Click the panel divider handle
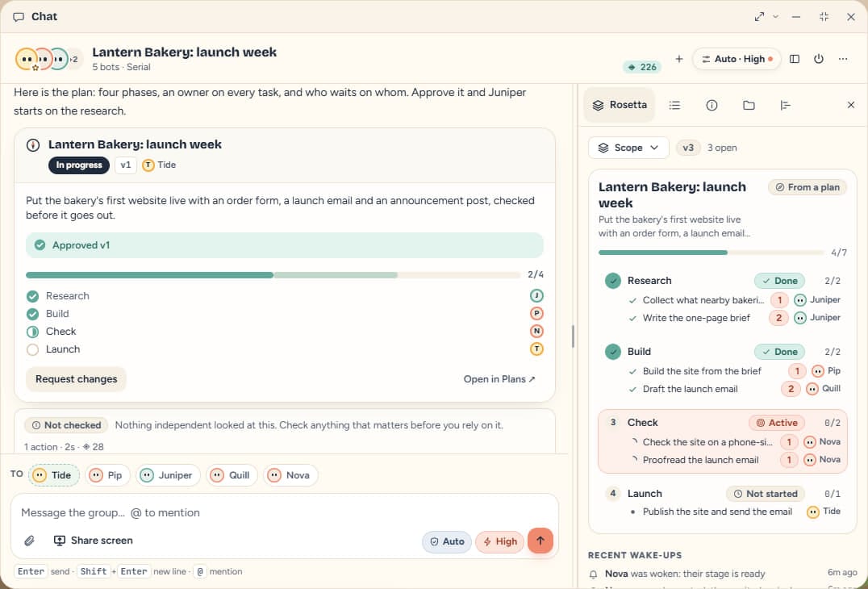Screen dimensions: 868x589 click(573, 336)
